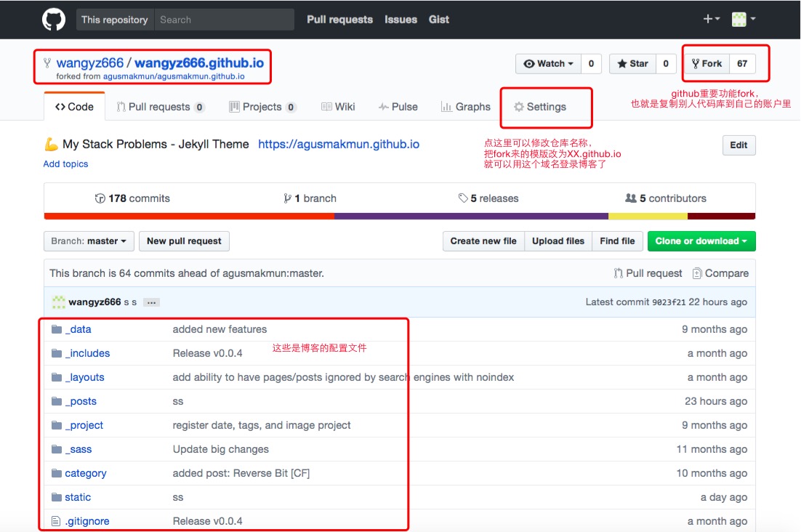Open 'added post: Reverse Bit [CF]' commit message
Viewport: 801px width, 532px height.
pyautogui.click(x=241, y=473)
